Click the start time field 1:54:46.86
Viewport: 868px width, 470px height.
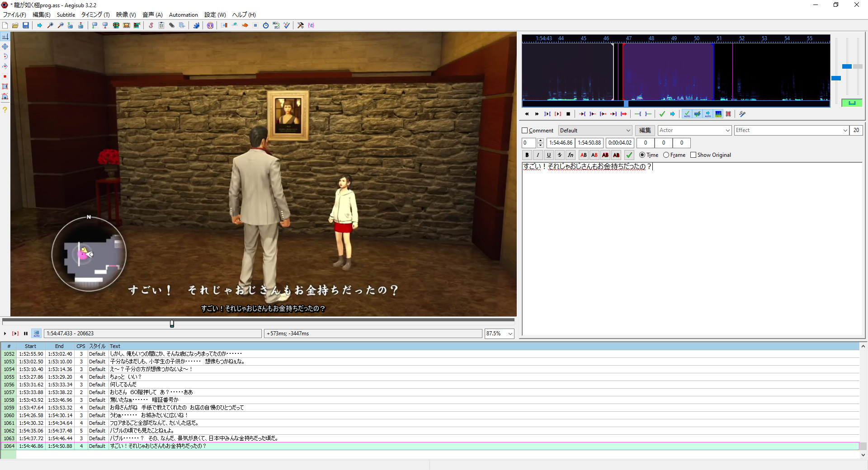coord(561,143)
